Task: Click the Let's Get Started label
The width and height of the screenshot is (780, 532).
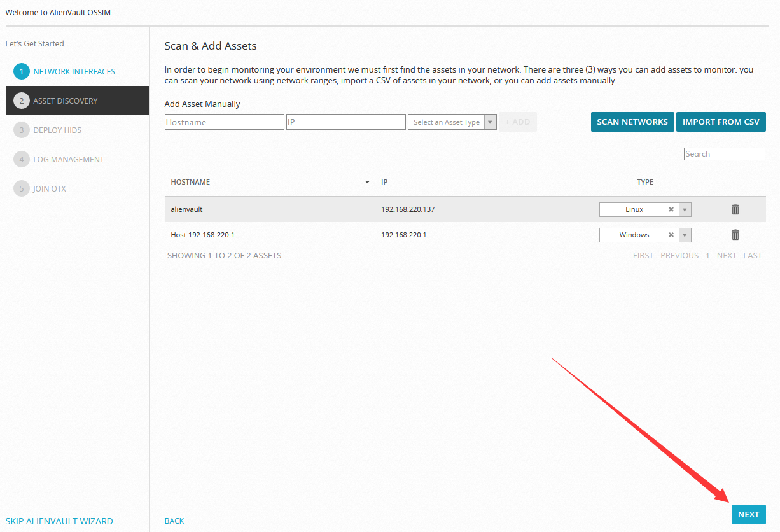Action: [x=35, y=43]
